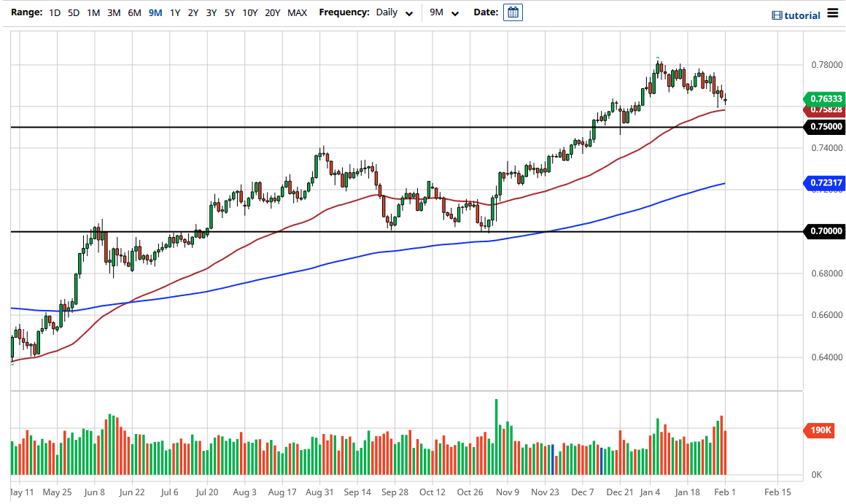Click the 0.72317 blue moving average label

[x=824, y=183]
